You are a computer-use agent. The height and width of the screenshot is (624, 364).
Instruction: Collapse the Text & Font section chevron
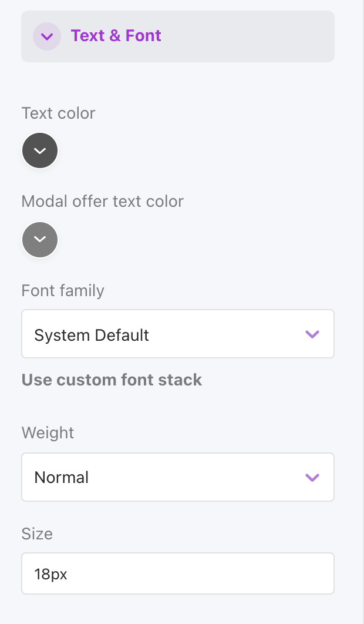[x=47, y=36]
